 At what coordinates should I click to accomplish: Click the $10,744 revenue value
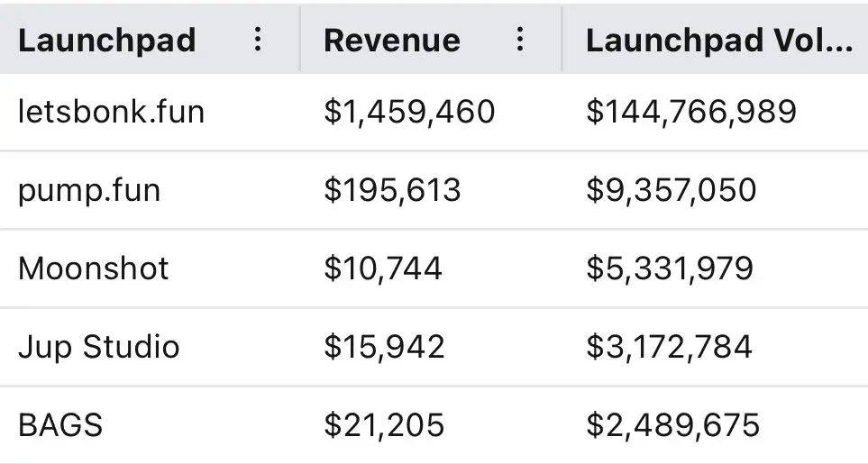[x=383, y=268]
